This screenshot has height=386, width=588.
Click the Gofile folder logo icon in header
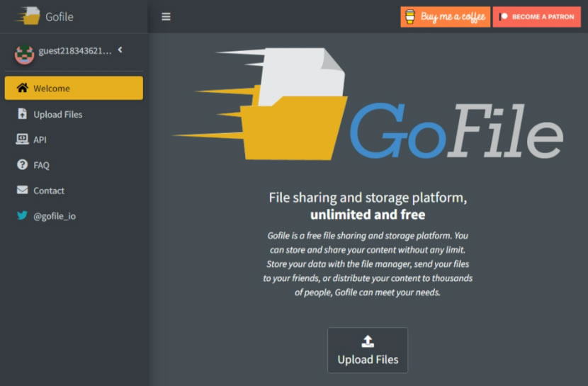[28, 16]
